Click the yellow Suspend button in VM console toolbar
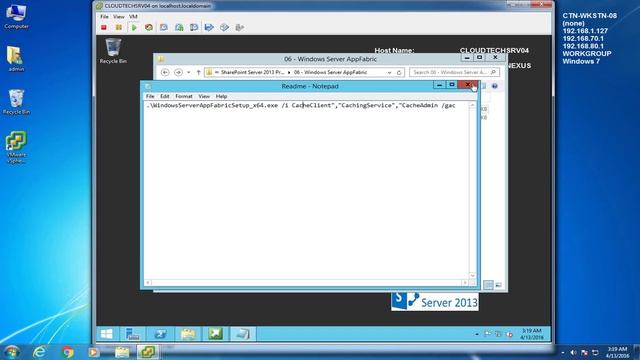The width and height of the screenshot is (640, 360). pos(119,27)
